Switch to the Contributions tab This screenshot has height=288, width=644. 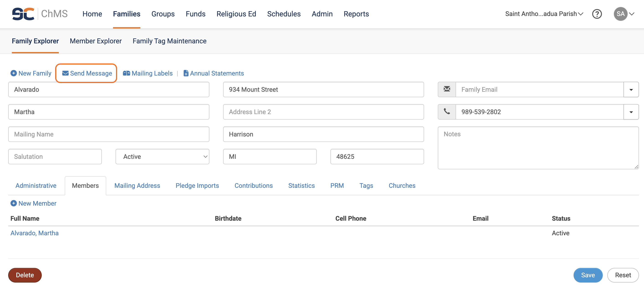tap(253, 185)
